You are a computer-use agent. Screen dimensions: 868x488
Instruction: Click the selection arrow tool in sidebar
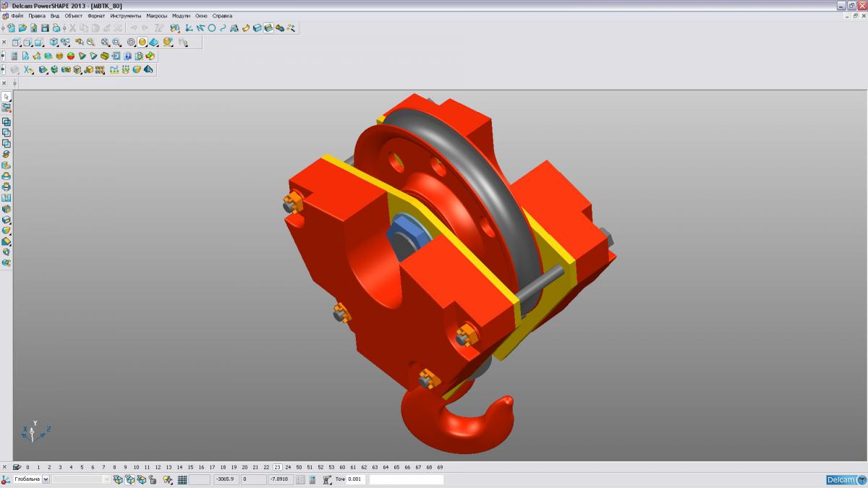click(7, 96)
